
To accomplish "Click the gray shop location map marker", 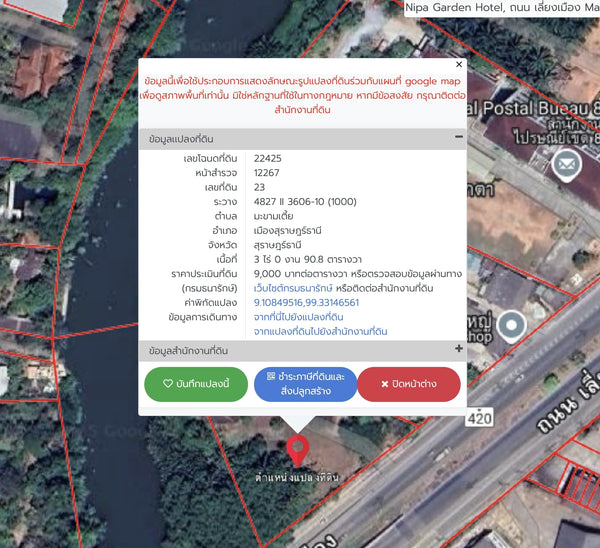I will [x=511, y=326].
